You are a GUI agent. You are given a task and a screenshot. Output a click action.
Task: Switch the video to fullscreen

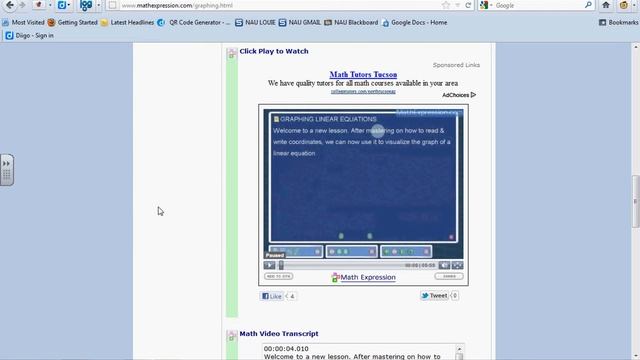coord(457,265)
